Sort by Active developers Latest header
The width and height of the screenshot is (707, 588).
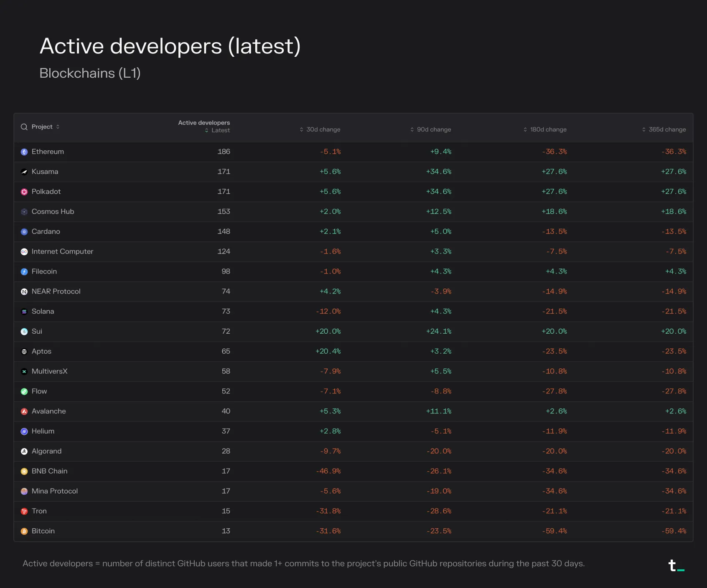[x=204, y=126]
